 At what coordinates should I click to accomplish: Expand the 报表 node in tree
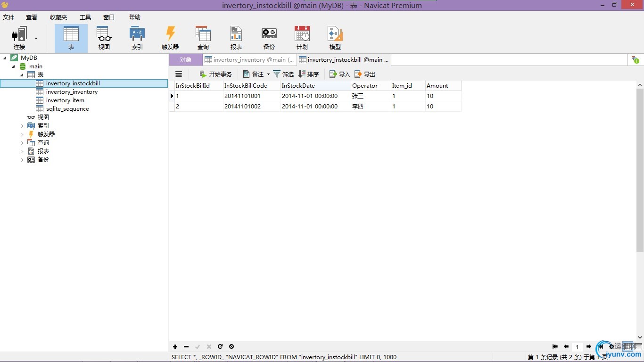coord(22,151)
